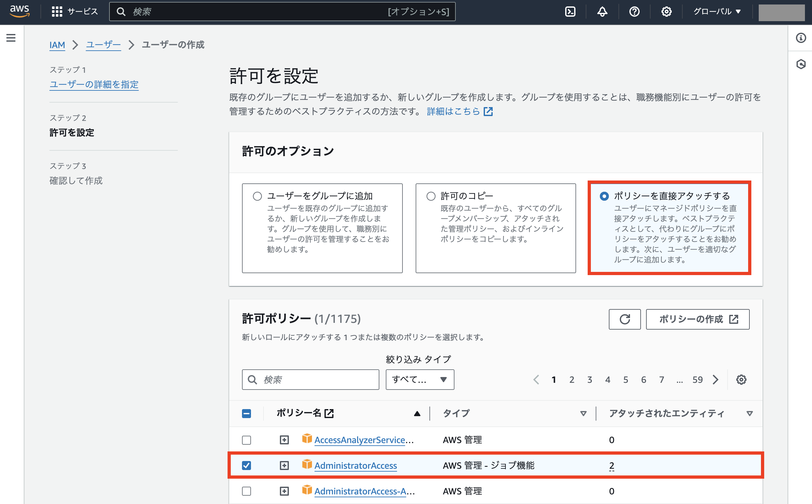The image size is (812, 504).
Task: Open the Services grid menu
Action: [57, 11]
